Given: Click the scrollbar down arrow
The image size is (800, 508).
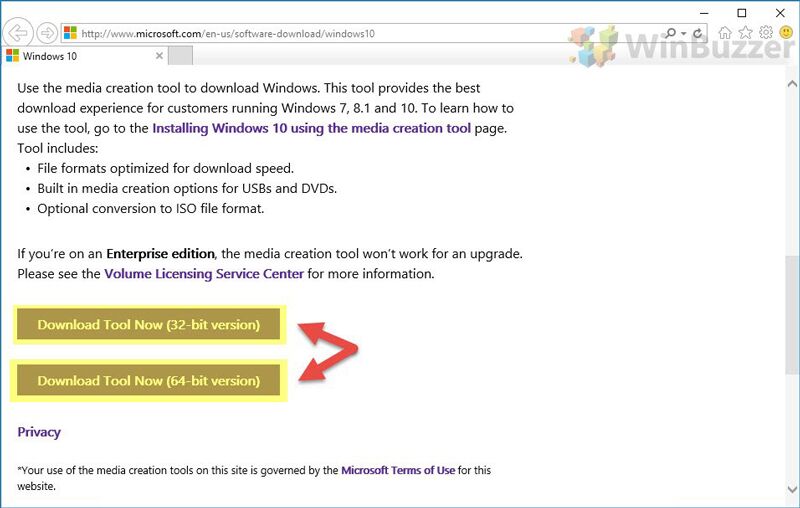Looking at the screenshot, I should [x=792, y=489].
